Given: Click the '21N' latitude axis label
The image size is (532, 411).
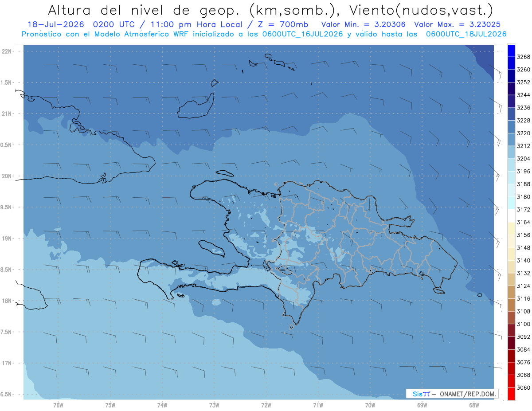Looking at the screenshot, I should tap(7, 114).
